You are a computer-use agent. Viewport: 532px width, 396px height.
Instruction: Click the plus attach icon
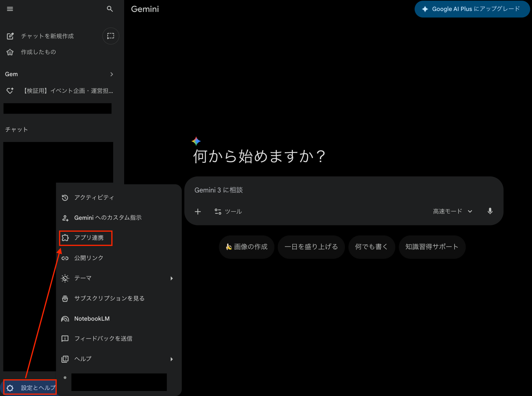click(x=198, y=212)
